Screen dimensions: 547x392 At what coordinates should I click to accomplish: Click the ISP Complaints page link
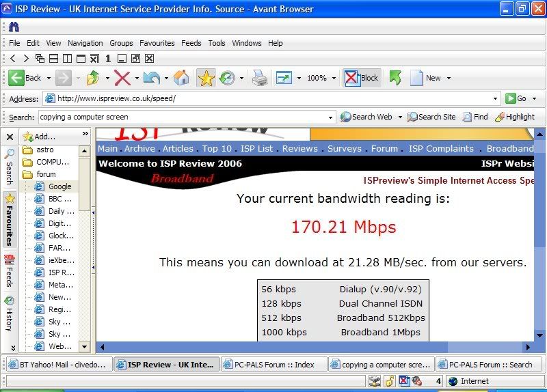441,148
